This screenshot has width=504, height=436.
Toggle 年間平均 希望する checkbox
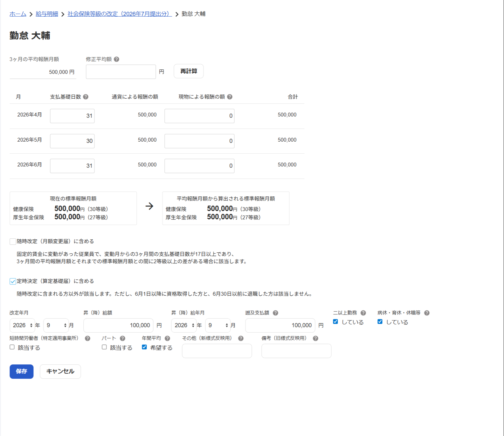tap(144, 347)
